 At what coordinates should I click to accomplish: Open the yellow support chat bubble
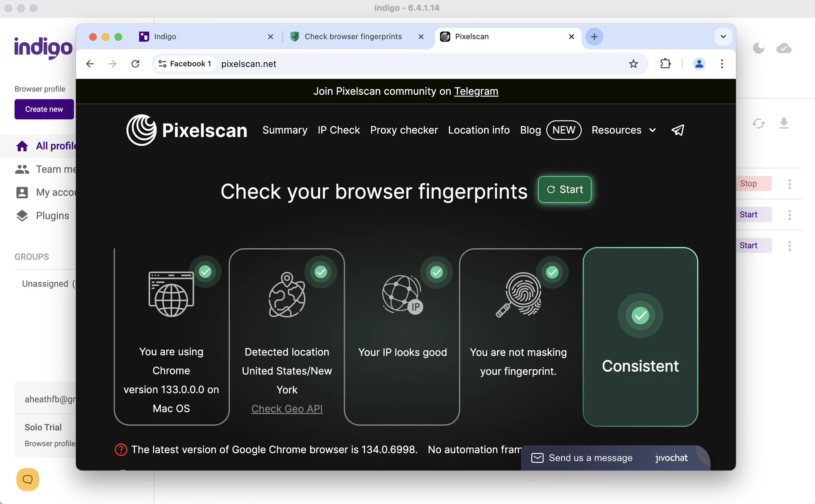(x=28, y=479)
